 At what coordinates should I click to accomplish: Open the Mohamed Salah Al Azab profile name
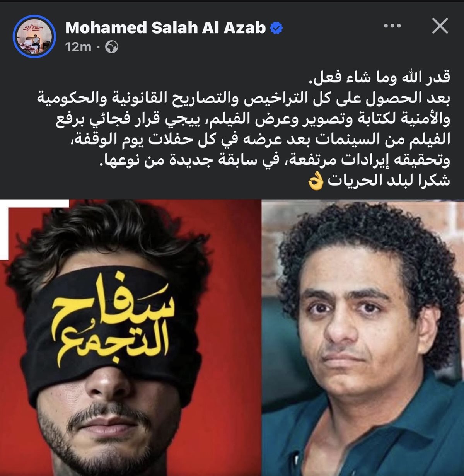point(165,27)
